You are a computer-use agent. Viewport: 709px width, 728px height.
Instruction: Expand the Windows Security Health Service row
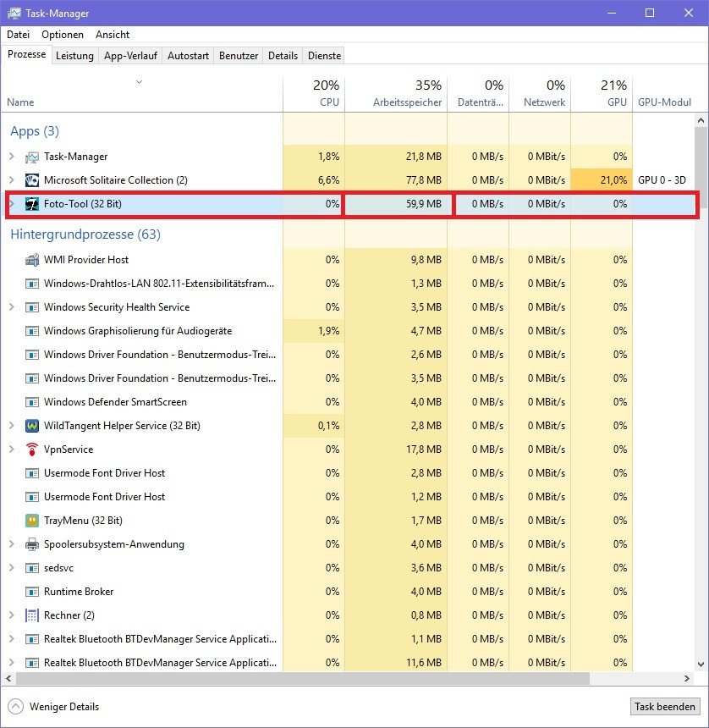click(x=12, y=307)
